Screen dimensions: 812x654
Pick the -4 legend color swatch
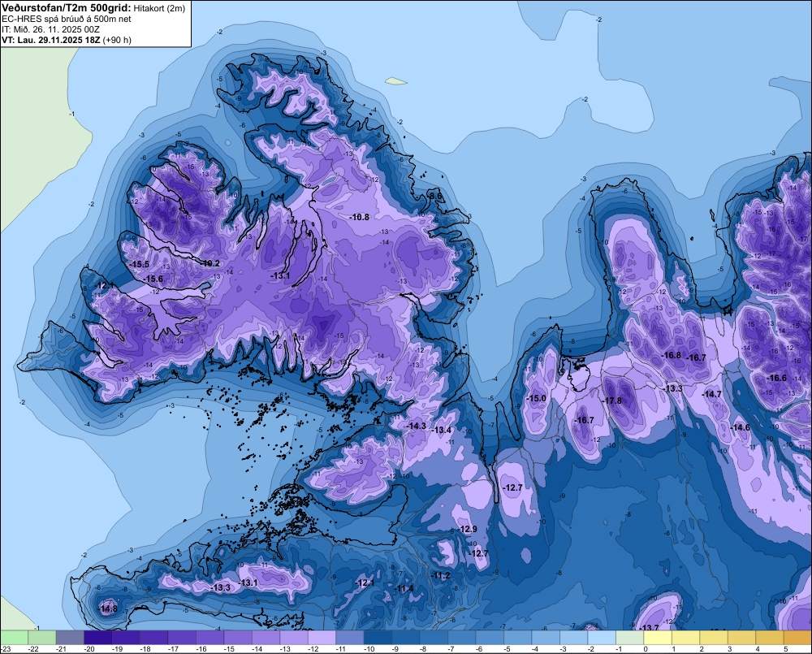click(546, 638)
